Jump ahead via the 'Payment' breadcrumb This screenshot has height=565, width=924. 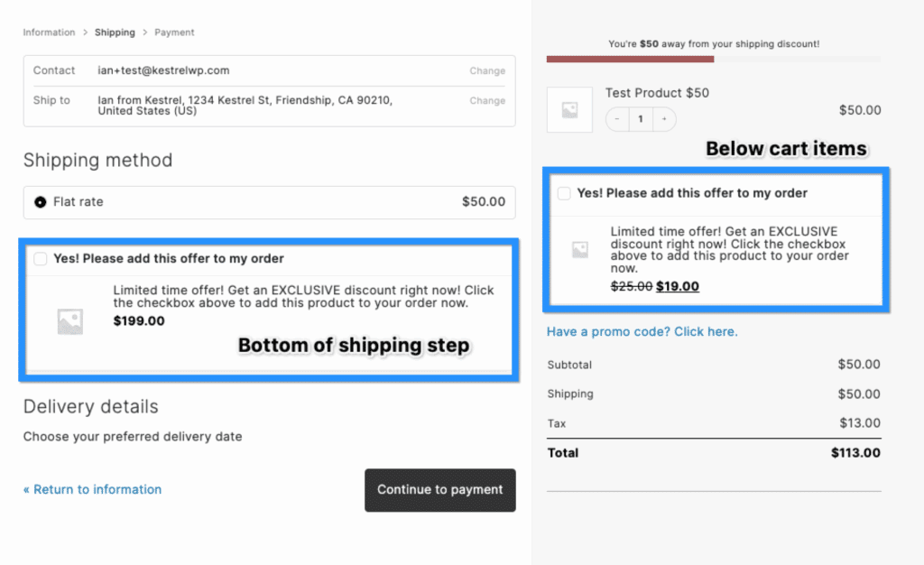coord(174,32)
